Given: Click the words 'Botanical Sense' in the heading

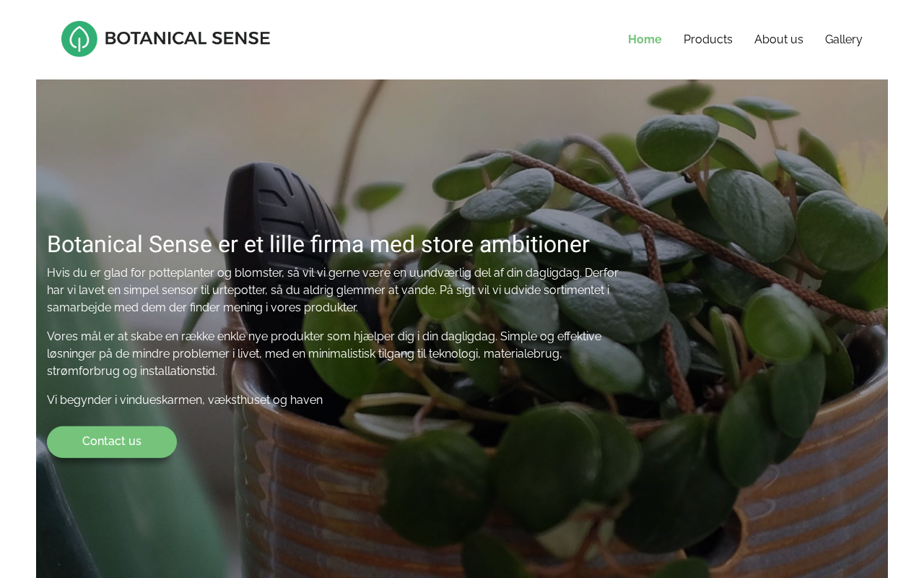Looking at the screenshot, I should (x=130, y=244).
